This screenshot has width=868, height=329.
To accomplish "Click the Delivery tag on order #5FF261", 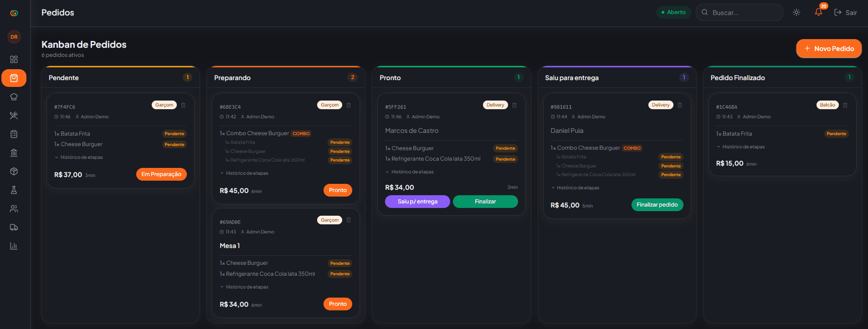I will pos(495,105).
